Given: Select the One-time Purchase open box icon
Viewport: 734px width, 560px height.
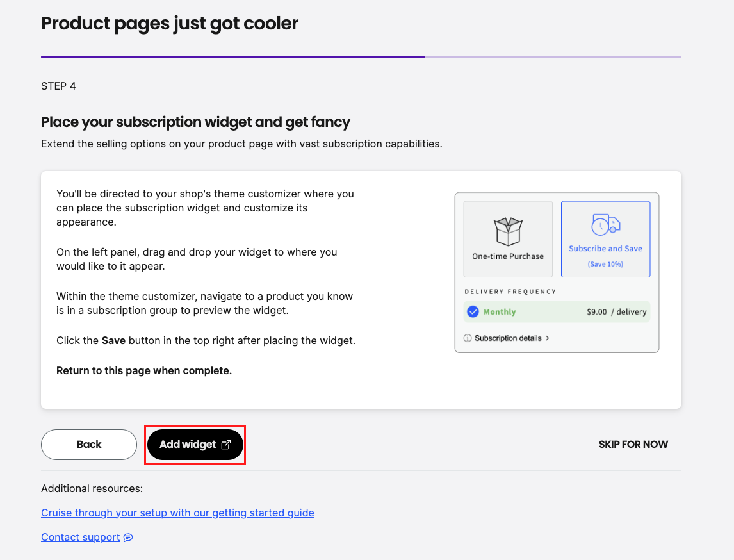Looking at the screenshot, I should click(x=507, y=229).
